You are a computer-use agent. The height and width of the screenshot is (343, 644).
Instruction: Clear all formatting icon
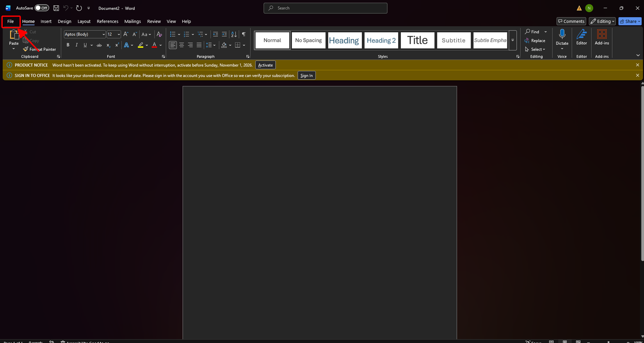159,34
